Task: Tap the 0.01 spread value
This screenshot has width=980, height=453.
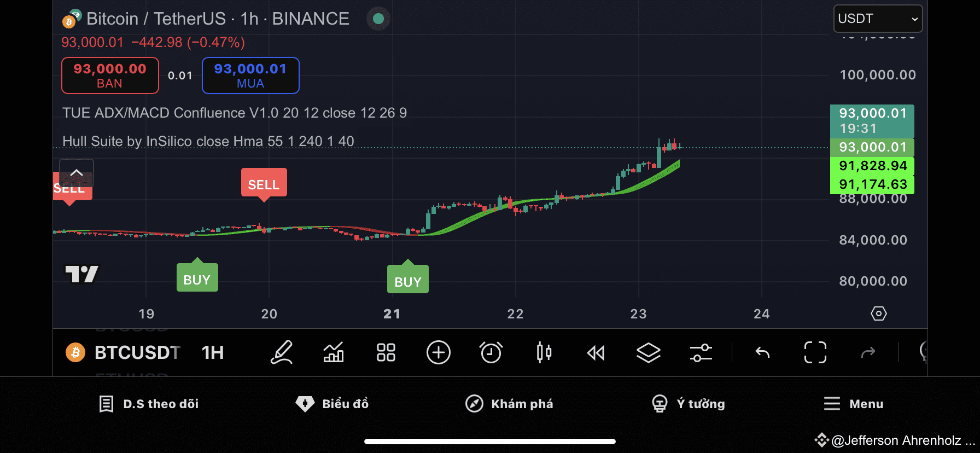Action: point(180,75)
